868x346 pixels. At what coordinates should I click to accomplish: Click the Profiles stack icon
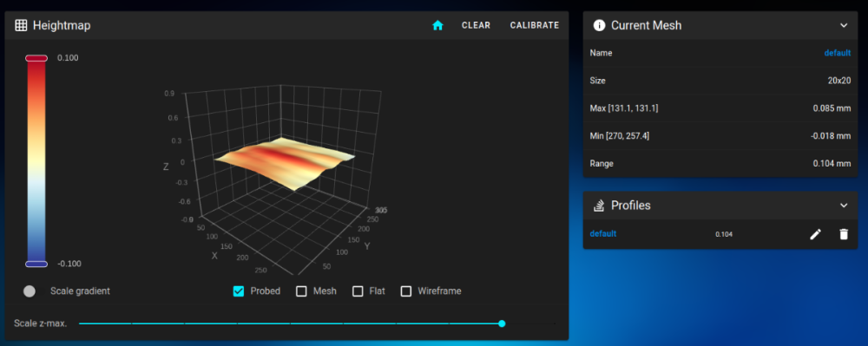click(599, 206)
